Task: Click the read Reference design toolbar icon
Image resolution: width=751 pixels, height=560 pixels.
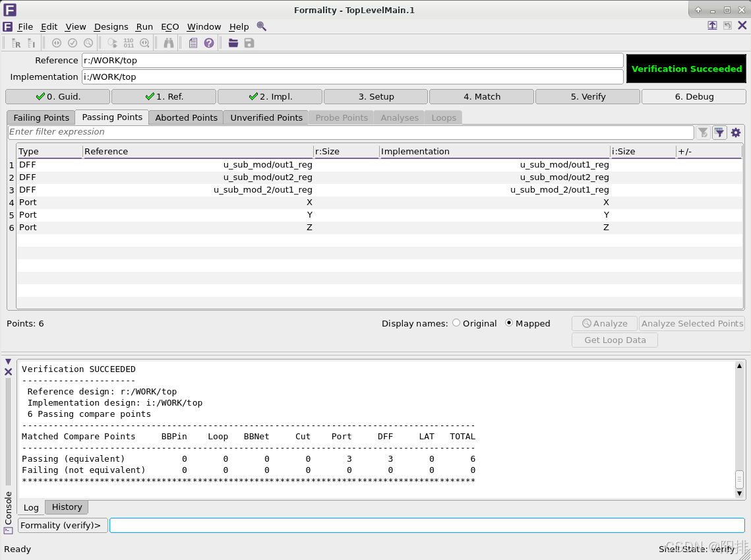Action: (16, 43)
